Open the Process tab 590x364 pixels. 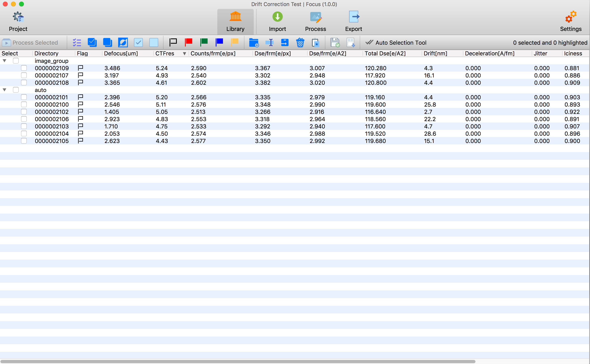315,22
